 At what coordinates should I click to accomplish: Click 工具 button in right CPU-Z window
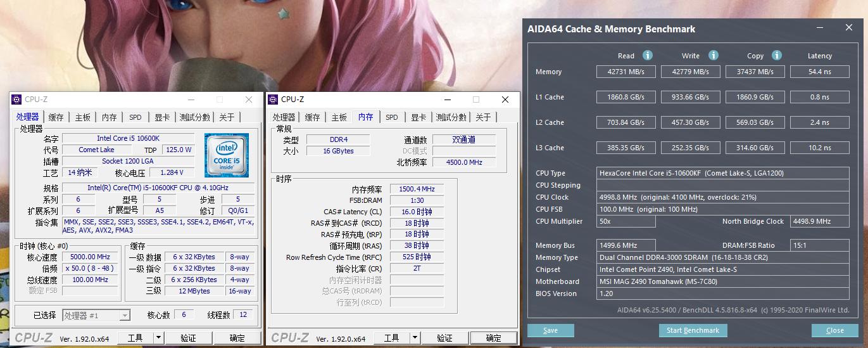[392, 338]
